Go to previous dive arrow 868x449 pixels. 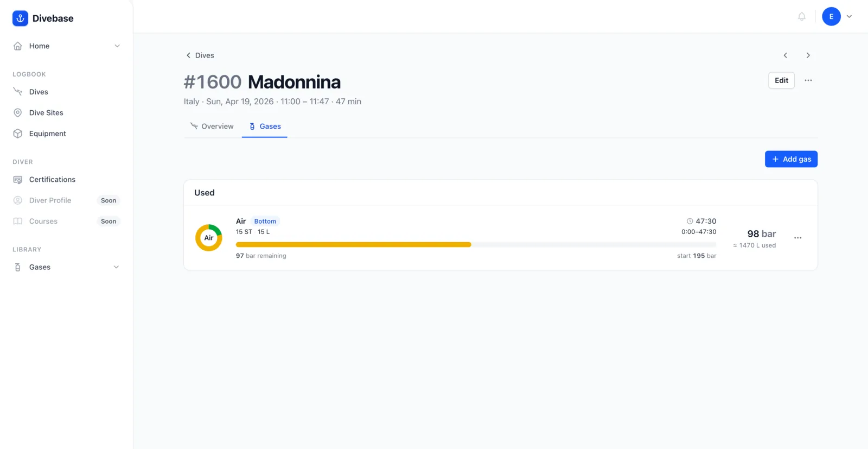coord(786,55)
